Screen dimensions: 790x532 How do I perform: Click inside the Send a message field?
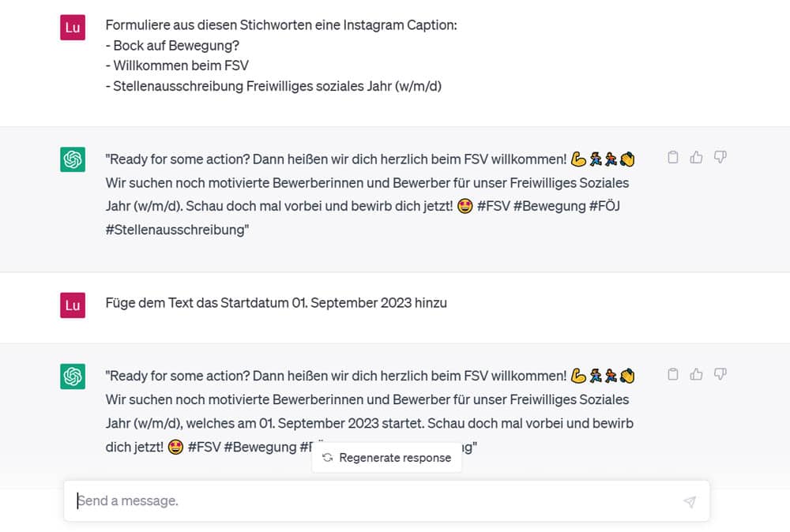(x=237, y=500)
